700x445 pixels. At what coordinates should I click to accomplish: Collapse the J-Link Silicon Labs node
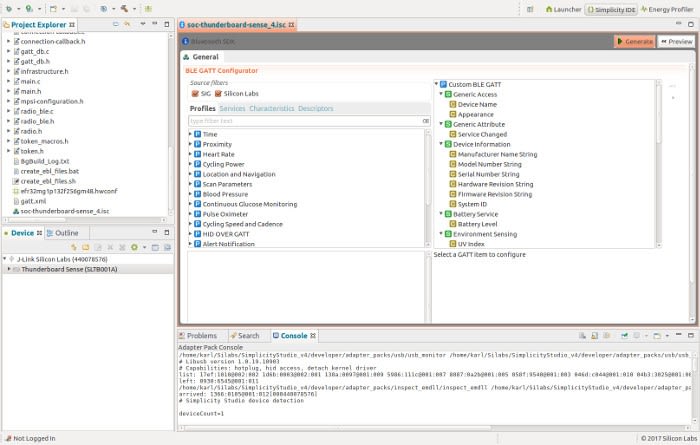5,259
